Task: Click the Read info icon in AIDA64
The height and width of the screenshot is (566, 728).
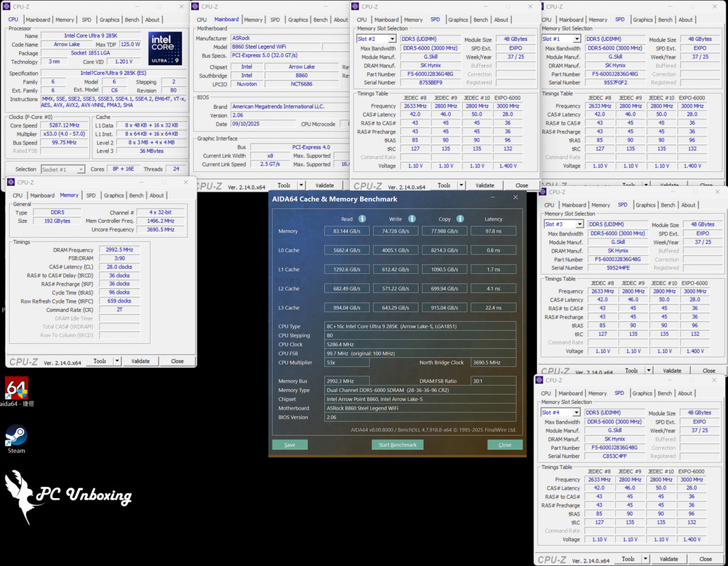Action: pyautogui.click(x=362, y=219)
